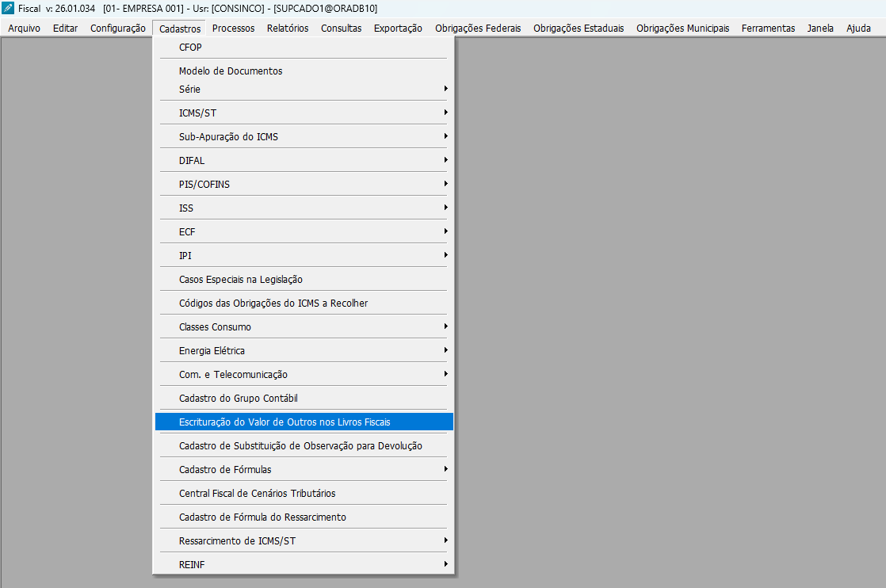This screenshot has width=886, height=588.
Task: Select Casos Especiais na Legislação
Action: (x=304, y=279)
